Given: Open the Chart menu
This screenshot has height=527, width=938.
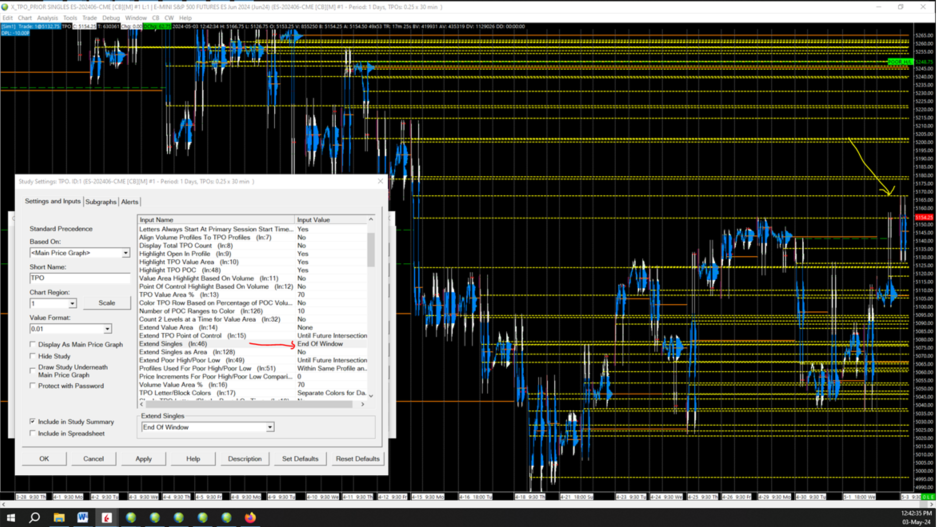Looking at the screenshot, I should pos(25,18).
